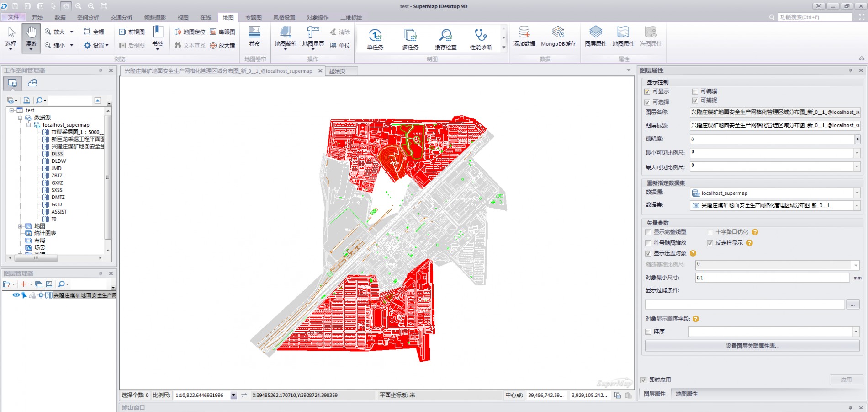This screenshot has height=412, width=868.
Task: Toggle 可选择 checkbox
Action: [647, 102]
